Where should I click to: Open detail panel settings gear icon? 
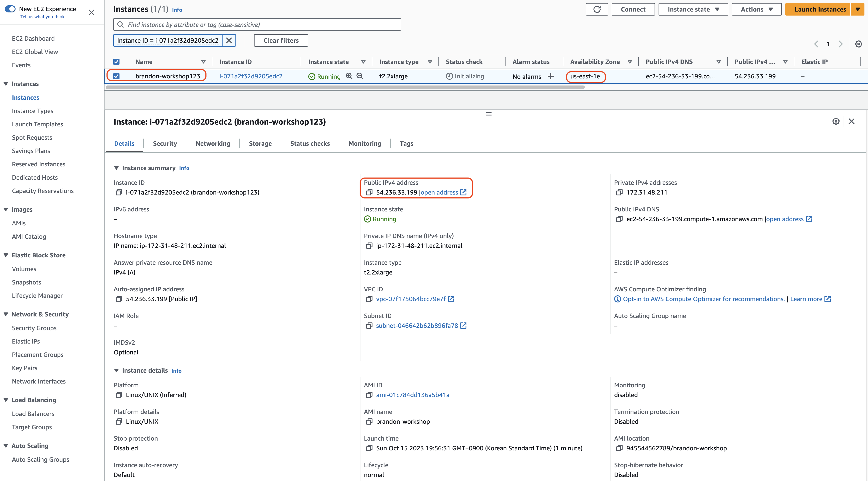[x=836, y=121]
